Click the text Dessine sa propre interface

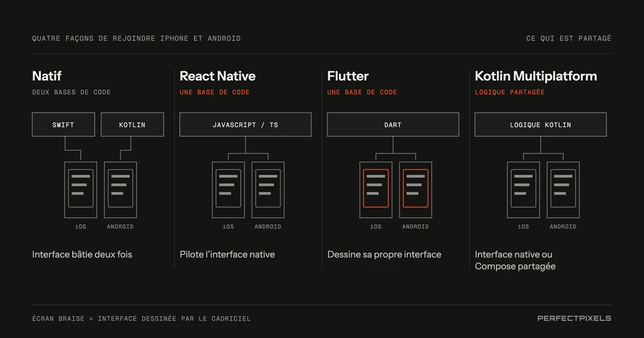click(384, 254)
